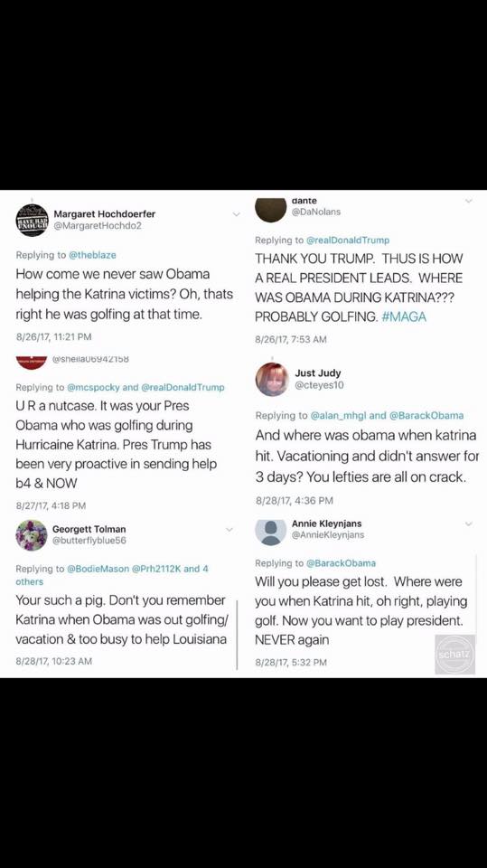Open the @butterflyblue56 handle

[89, 541]
